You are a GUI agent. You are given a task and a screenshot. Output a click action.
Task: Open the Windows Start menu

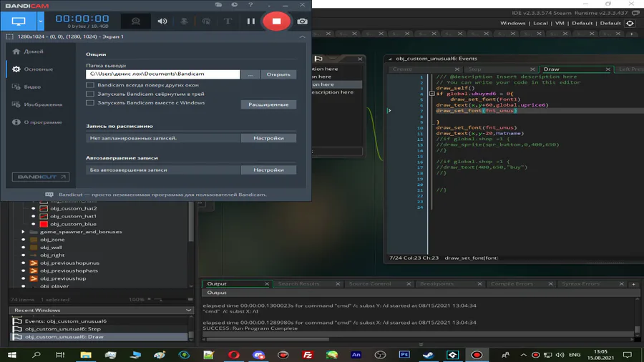11,355
